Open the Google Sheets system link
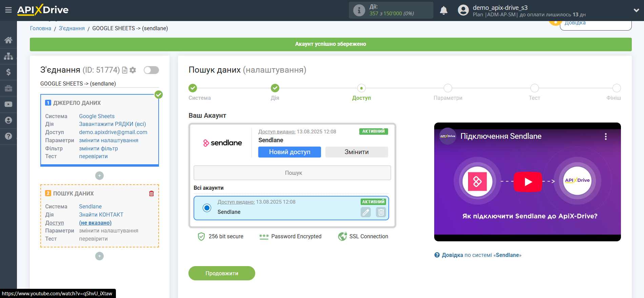This screenshot has width=644, height=298. click(x=97, y=116)
